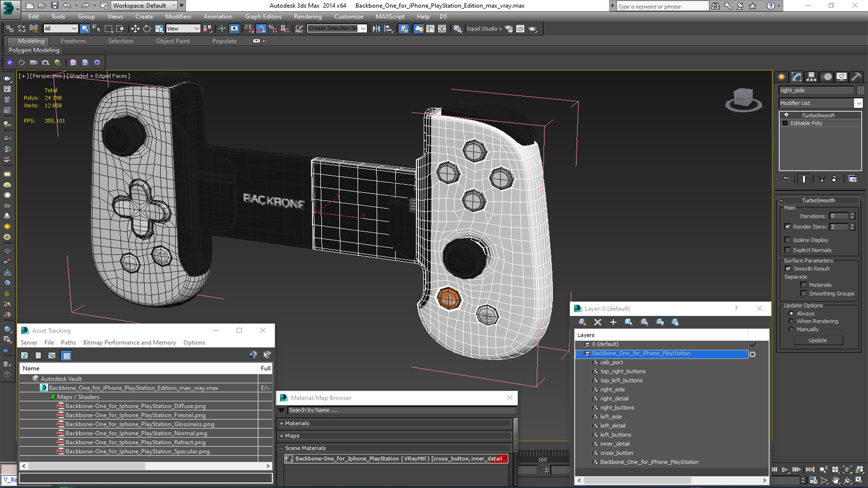Click the Rectangular Selection Region icon
The height and width of the screenshot is (488, 868).
coord(108,28)
